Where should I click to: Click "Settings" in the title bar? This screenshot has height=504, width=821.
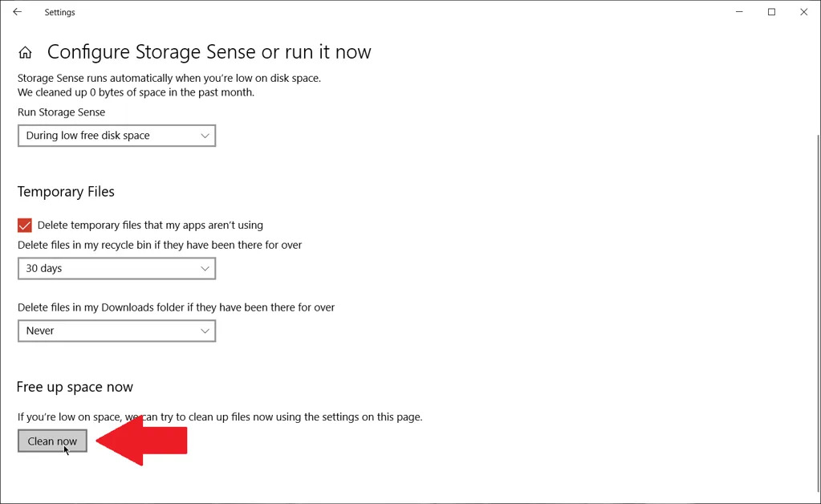click(59, 12)
